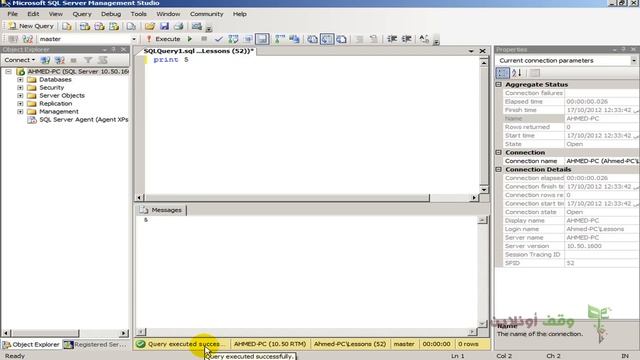
Task: Click the Comment Out Selected Lines icon
Action: 359,39
